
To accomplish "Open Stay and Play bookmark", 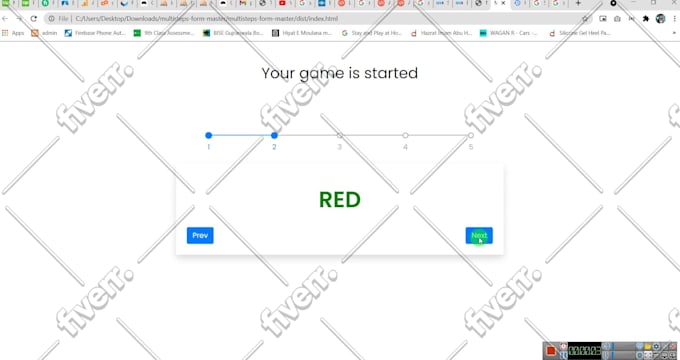I will click(372, 33).
